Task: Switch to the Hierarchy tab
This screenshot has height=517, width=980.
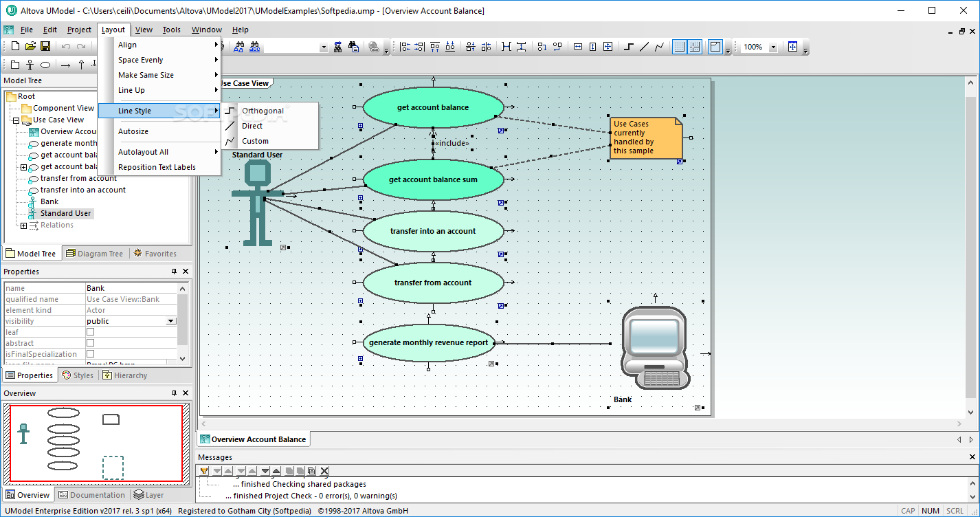Action: [x=125, y=375]
